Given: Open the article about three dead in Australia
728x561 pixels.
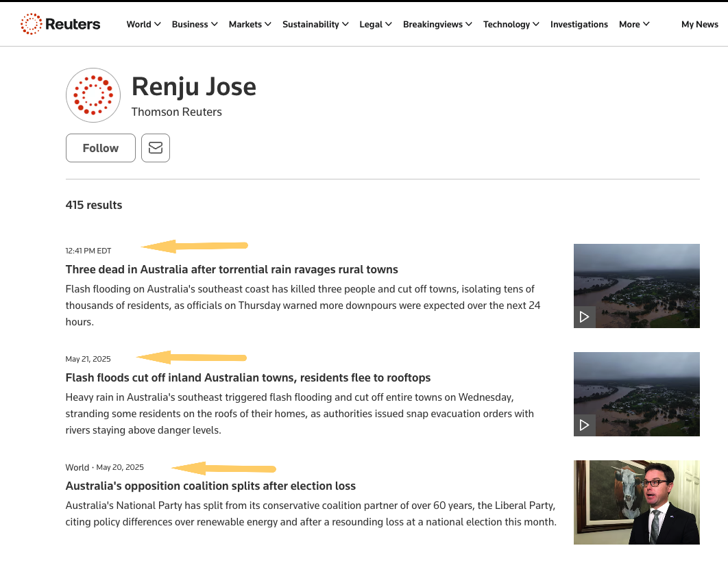Looking at the screenshot, I should pos(232,269).
